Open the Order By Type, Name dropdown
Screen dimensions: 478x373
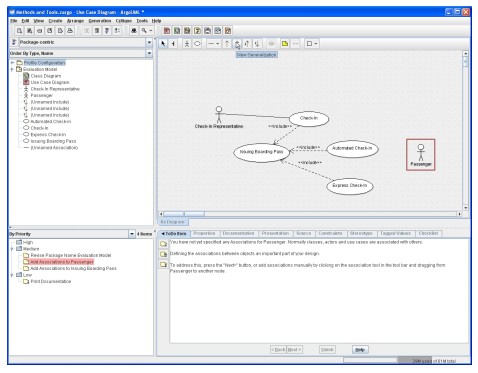[149, 53]
